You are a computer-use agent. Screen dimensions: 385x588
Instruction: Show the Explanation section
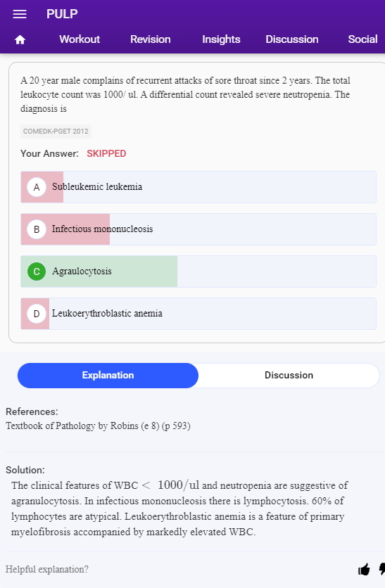click(x=108, y=376)
